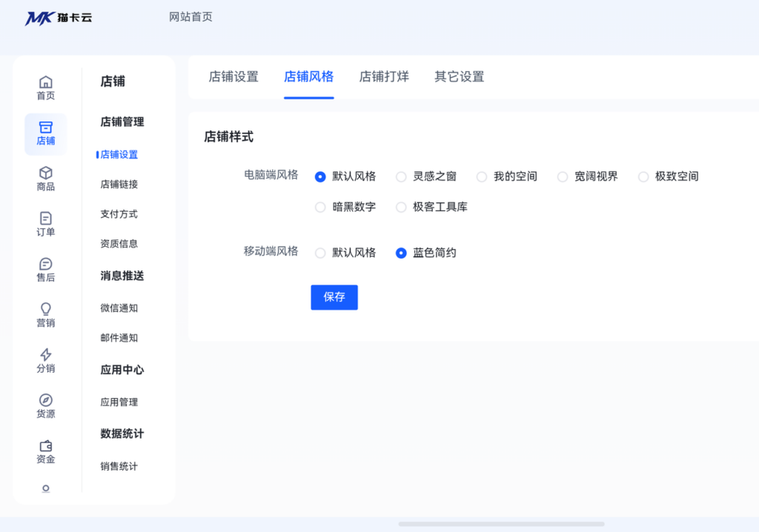Click 消息推送 section heading
The image size is (759, 532).
[x=122, y=276]
